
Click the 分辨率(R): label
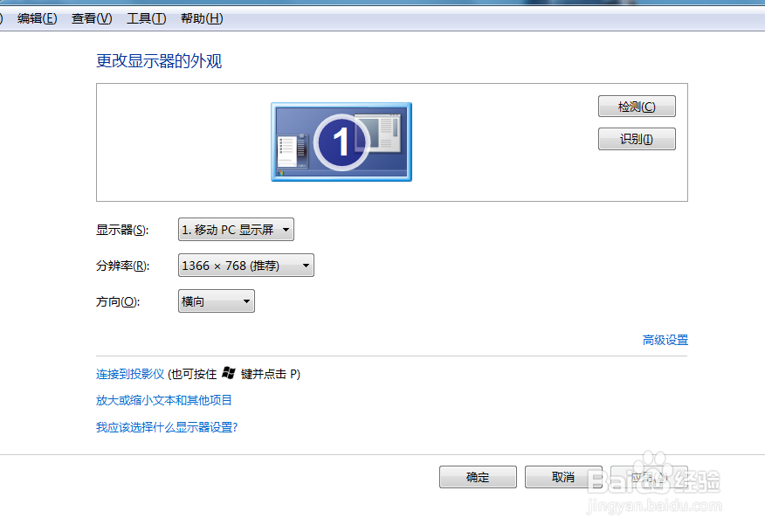(x=123, y=266)
